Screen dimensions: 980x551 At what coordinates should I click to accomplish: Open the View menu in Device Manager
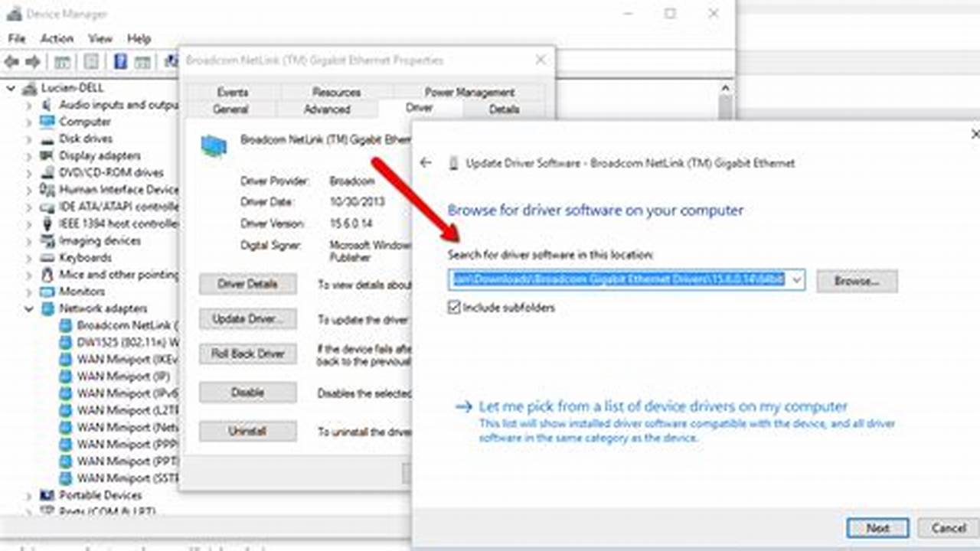coord(100,38)
